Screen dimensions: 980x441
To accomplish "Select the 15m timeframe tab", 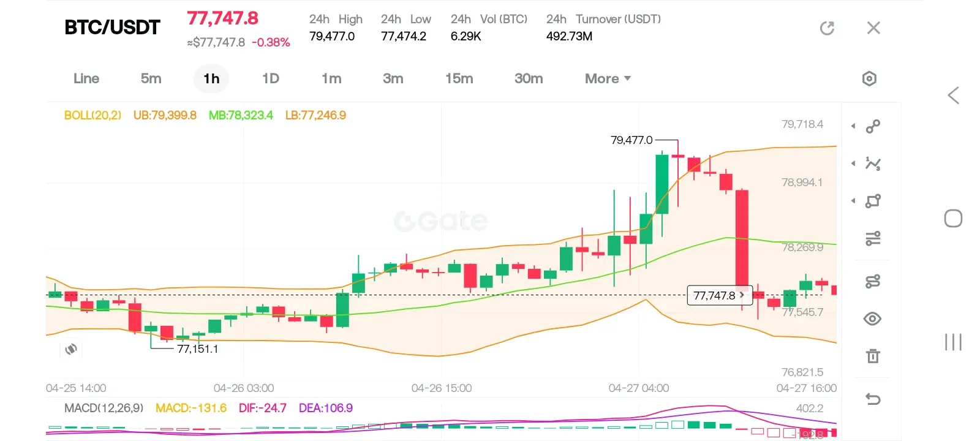I will point(459,78).
